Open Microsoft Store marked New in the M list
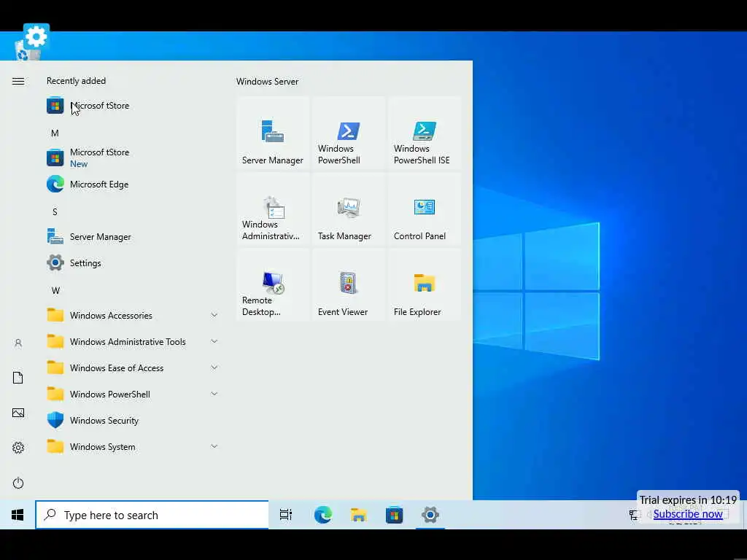This screenshot has width=747, height=560. (133, 157)
